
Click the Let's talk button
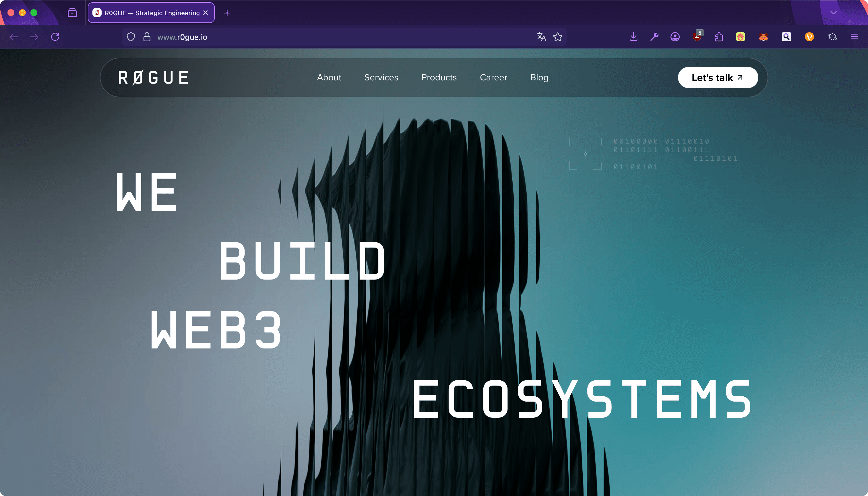tap(718, 77)
